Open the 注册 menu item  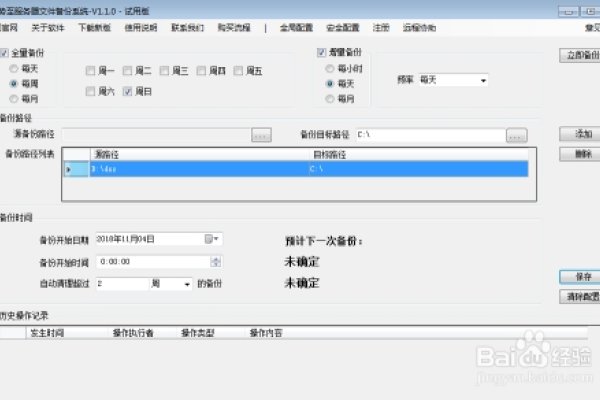381,28
